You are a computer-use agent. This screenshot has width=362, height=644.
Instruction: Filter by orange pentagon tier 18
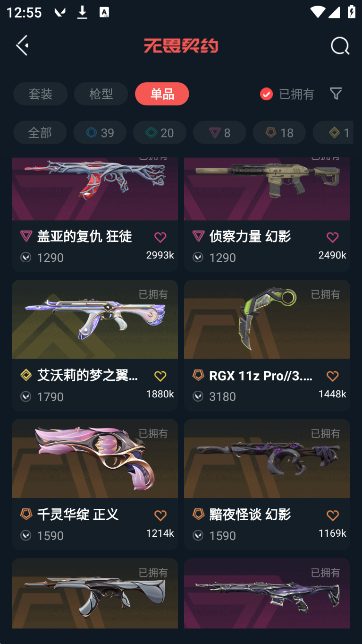(x=279, y=132)
